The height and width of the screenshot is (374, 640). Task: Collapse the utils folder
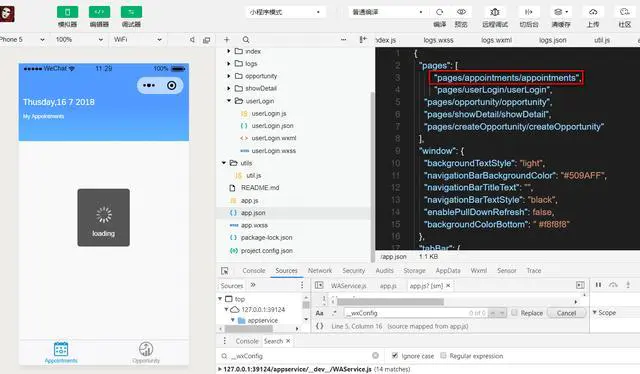[224, 163]
